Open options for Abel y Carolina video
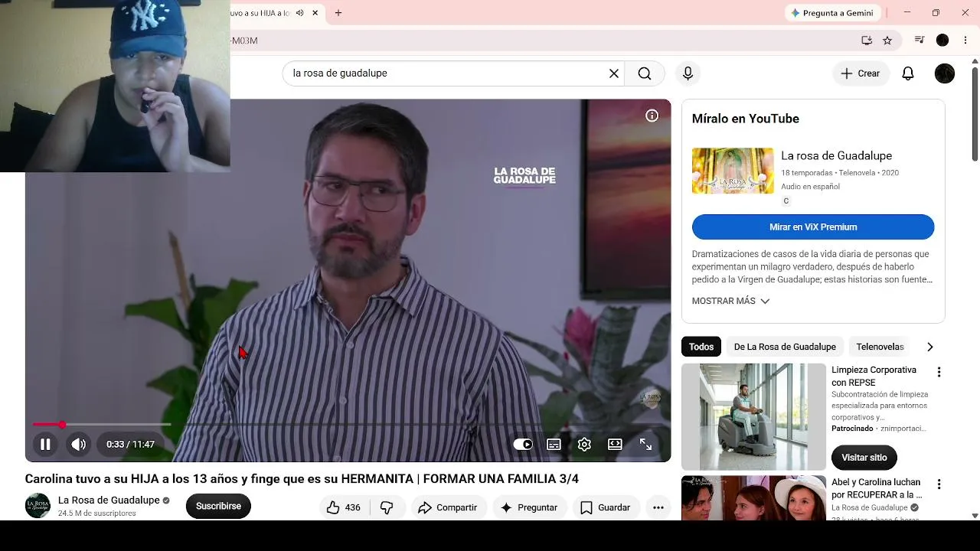The width and height of the screenshot is (980, 551). [x=939, y=484]
